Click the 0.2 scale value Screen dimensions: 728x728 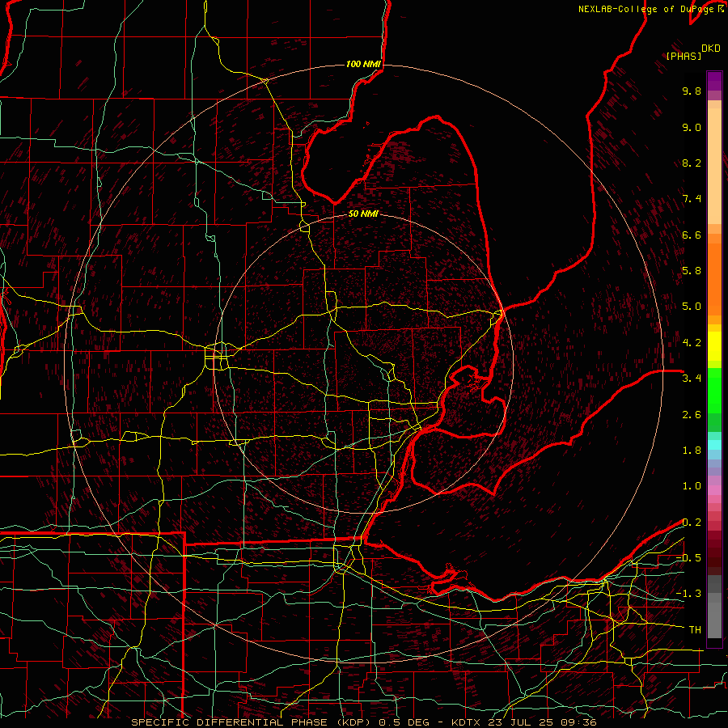pyautogui.click(x=692, y=523)
